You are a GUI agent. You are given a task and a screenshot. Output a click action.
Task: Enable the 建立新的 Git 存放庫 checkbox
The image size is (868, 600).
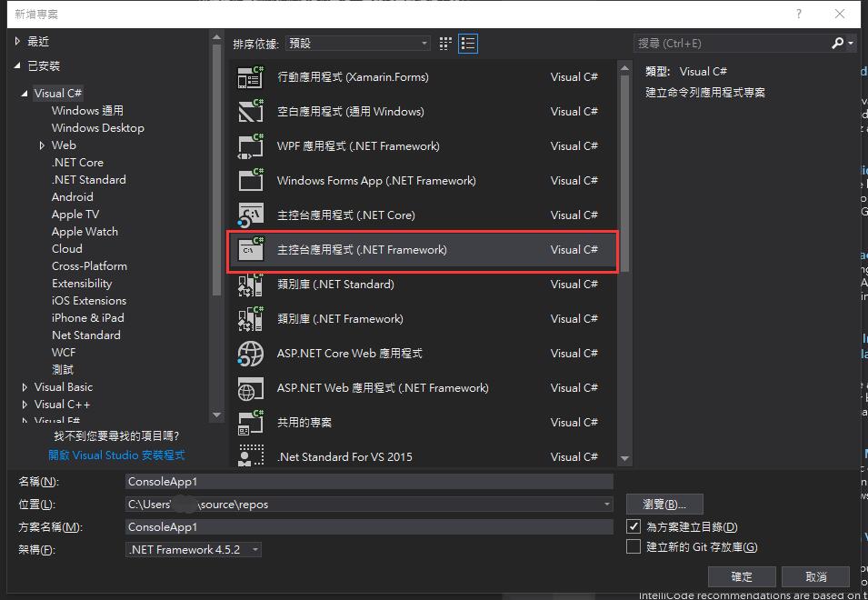634,547
